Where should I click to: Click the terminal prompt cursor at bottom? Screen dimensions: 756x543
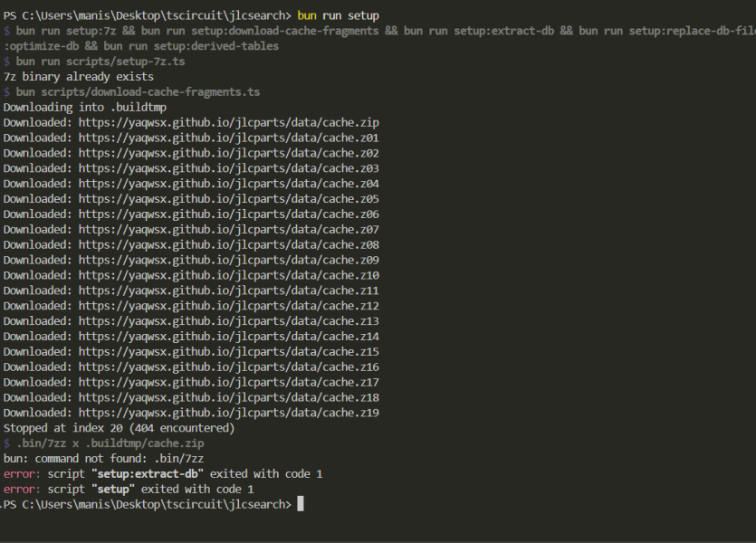tap(301, 504)
